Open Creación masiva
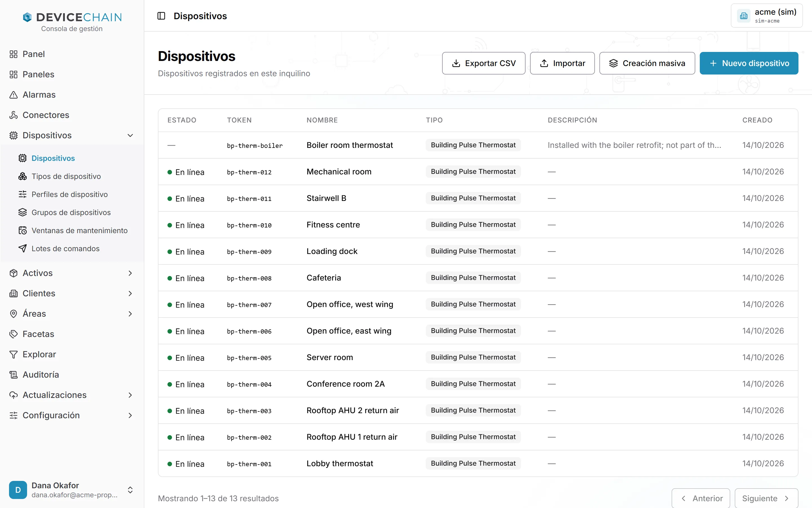This screenshot has height=508, width=812. pos(647,63)
